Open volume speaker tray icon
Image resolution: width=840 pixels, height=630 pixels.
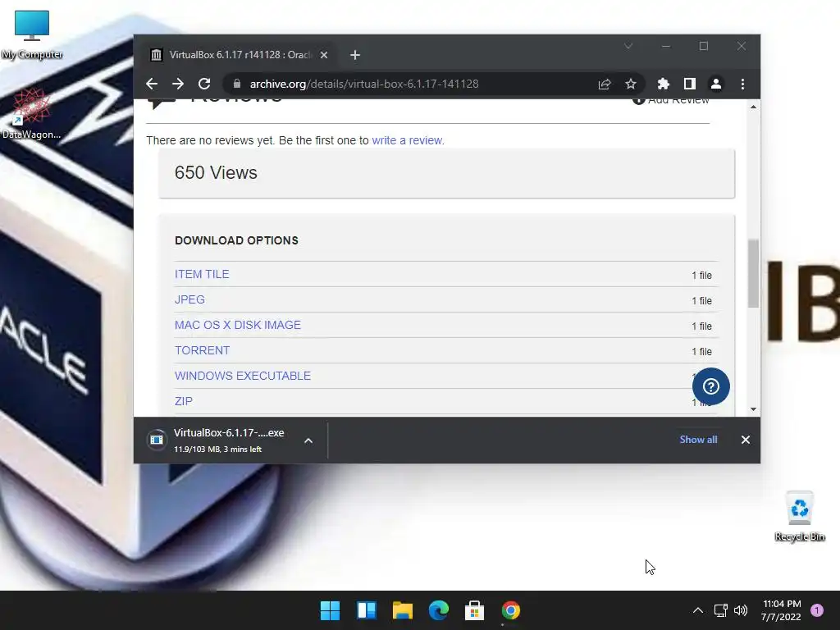tap(741, 610)
